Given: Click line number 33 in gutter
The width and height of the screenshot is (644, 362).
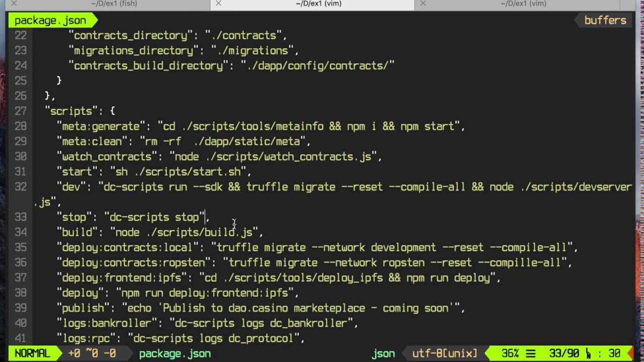Looking at the screenshot, I should 21,217.
